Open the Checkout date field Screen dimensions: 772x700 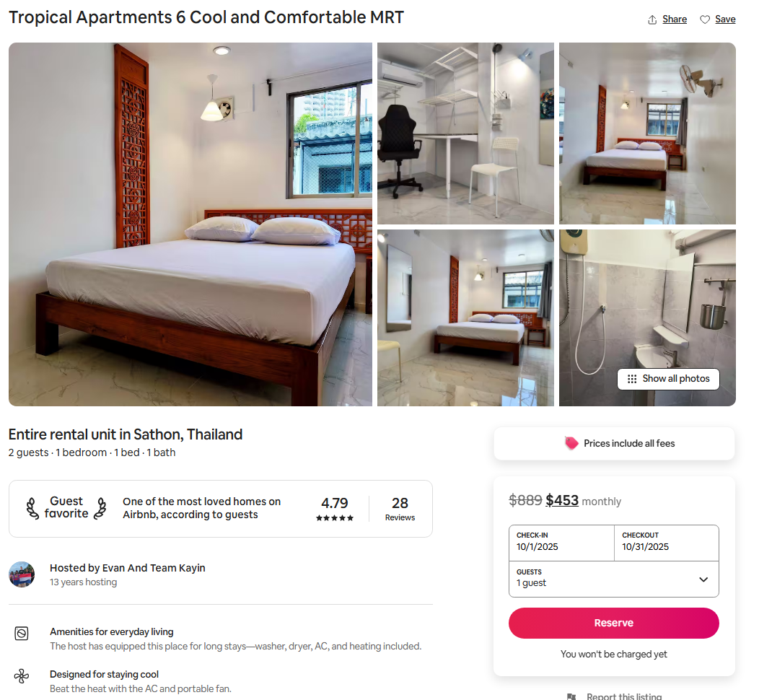pyautogui.click(x=667, y=543)
